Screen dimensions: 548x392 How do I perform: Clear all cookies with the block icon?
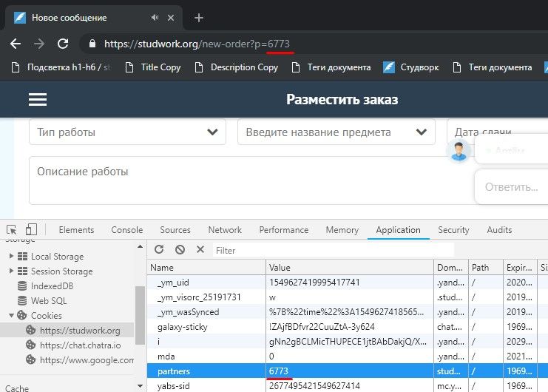coord(180,250)
